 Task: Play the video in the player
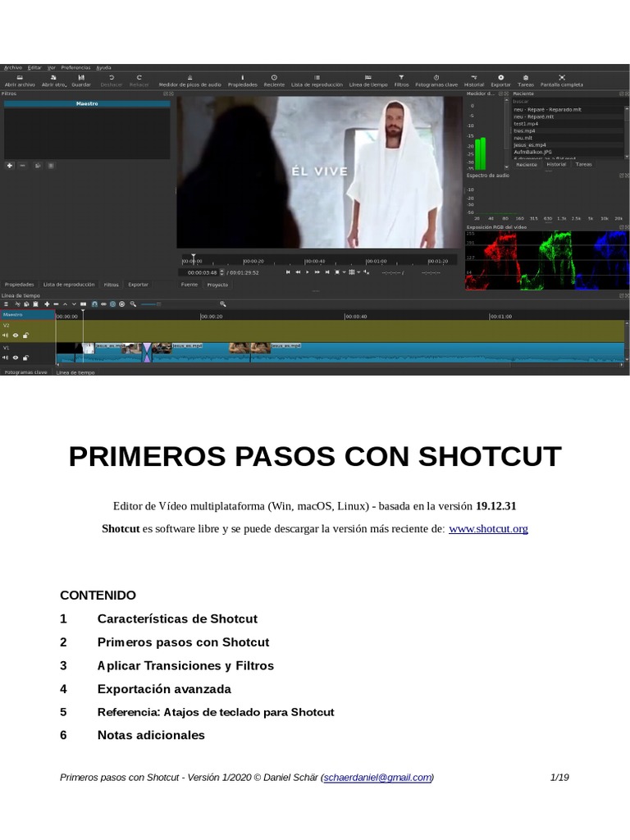[x=308, y=272]
